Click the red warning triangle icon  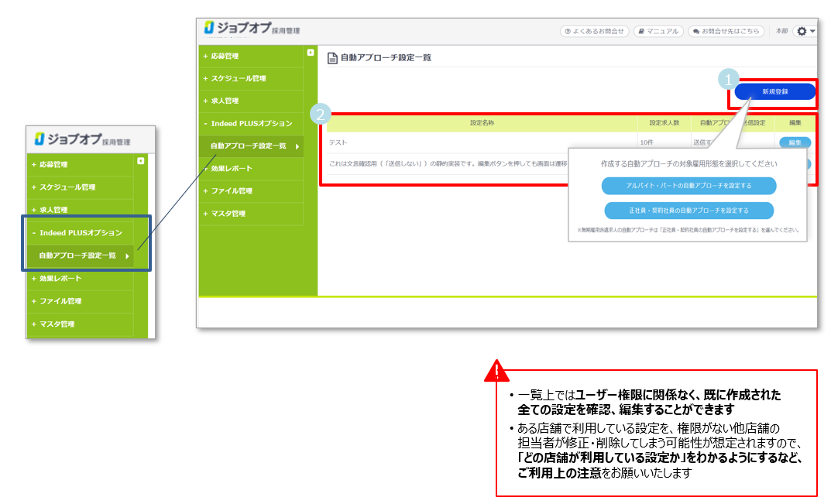coord(496,372)
